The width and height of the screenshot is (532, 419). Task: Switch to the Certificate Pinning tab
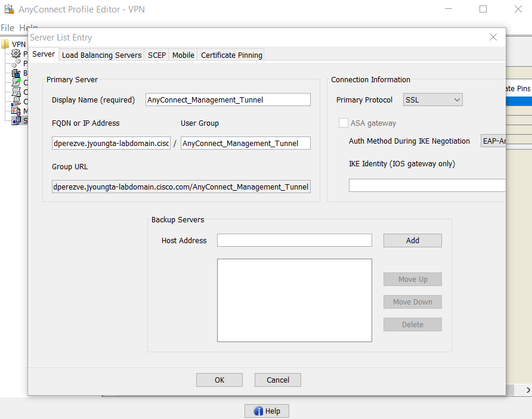tap(231, 55)
